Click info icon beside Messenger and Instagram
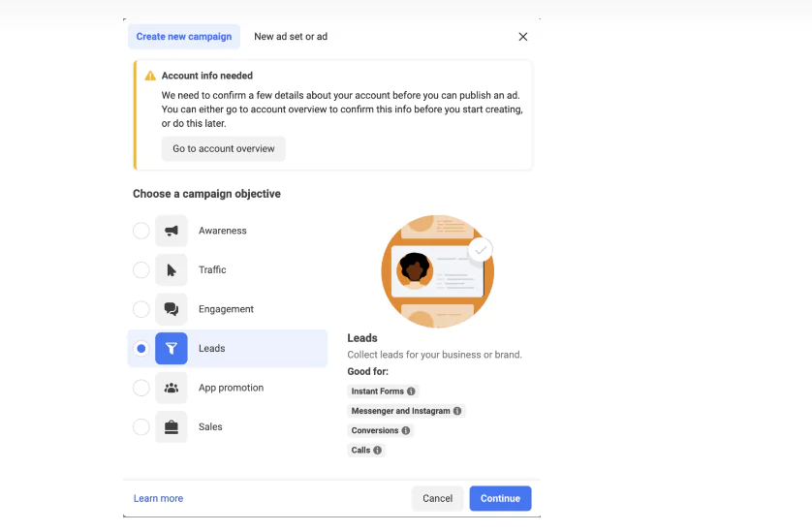Screen dimensions: 812x532 [457, 411]
